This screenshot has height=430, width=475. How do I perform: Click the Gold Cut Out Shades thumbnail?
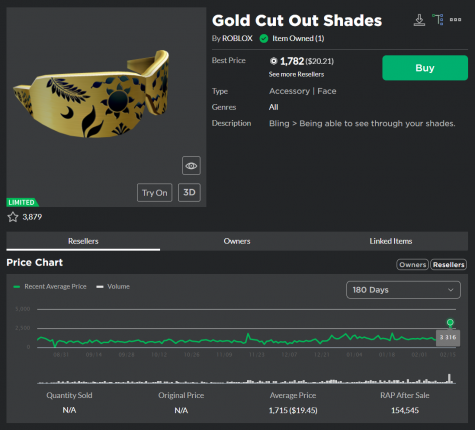tap(106, 107)
